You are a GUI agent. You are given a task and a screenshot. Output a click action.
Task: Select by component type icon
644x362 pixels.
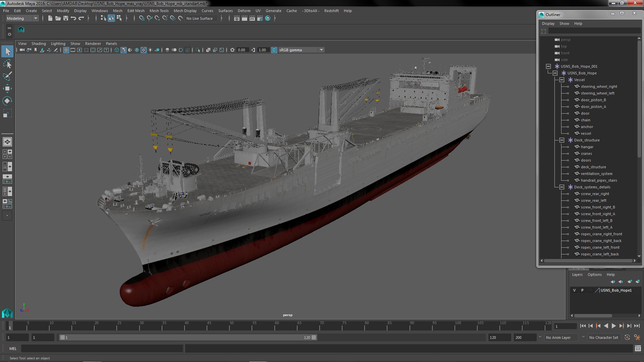click(119, 18)
